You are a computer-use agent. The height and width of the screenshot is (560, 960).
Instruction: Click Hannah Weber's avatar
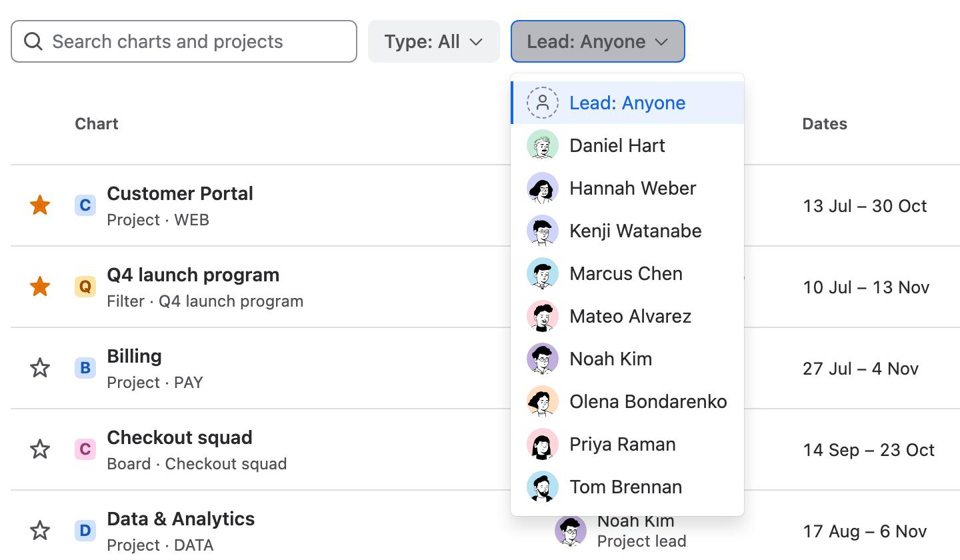(543, 188)
